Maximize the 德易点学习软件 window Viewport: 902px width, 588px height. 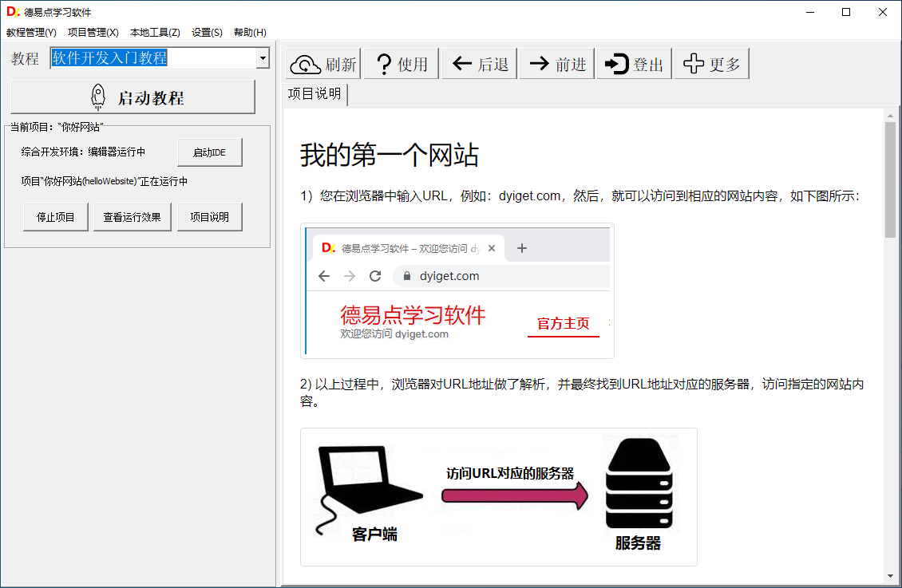click(845, 12)
